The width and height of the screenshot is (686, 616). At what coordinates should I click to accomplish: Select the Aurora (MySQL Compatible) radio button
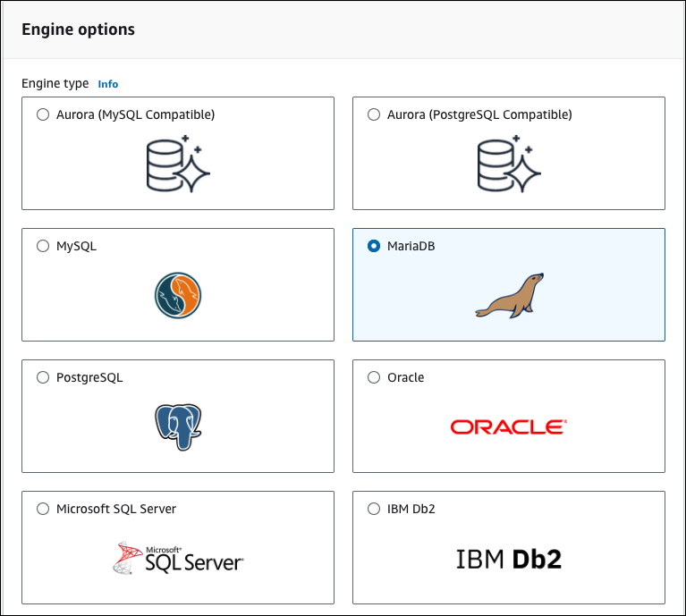pyautogui.click(x=43, y=114)
